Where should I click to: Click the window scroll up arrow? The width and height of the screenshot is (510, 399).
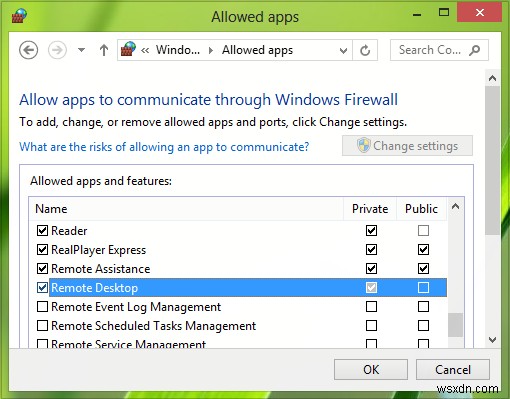[492, 78]
